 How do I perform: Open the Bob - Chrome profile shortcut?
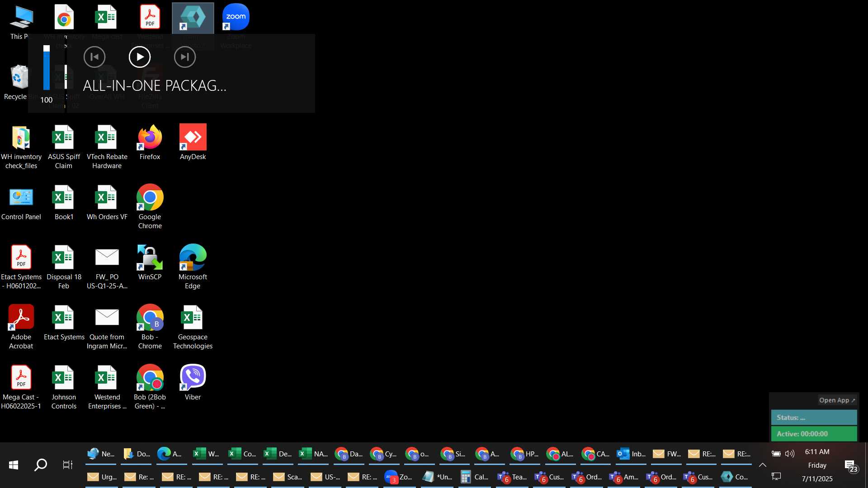point(150,327)
